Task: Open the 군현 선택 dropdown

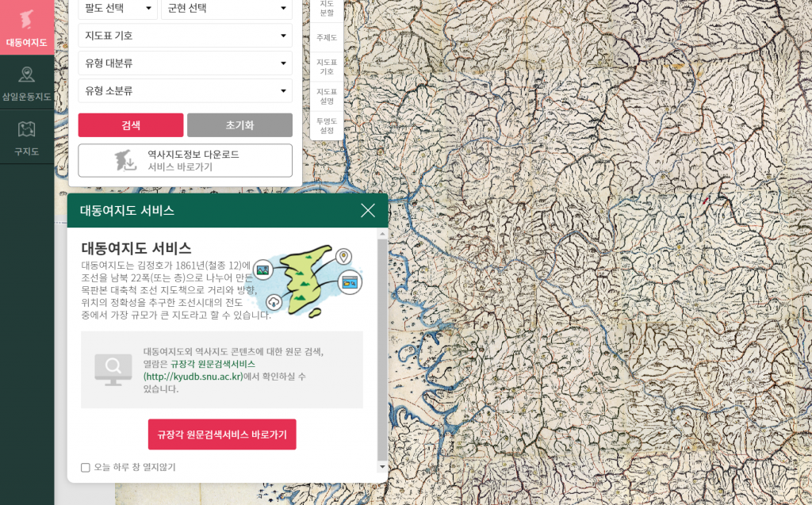Action: coord(227,8)
